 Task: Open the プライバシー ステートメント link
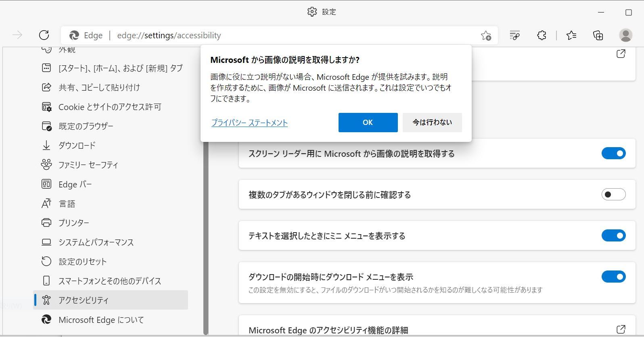(249, 123)
